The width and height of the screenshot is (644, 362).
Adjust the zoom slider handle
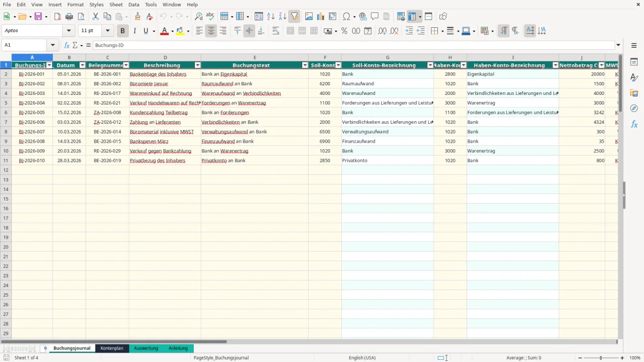[x=601, y=358]
